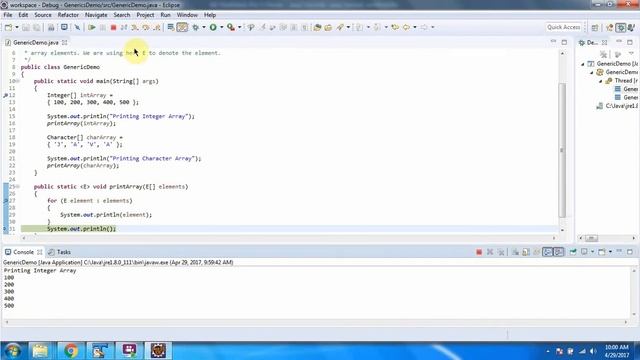
Task: Open the Refactor menu
Action: (68, 15)
